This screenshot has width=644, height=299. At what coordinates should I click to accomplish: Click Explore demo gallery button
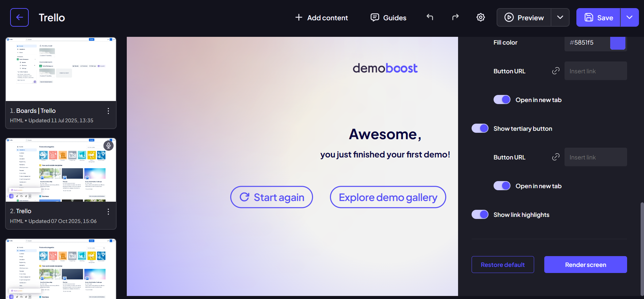388,197
